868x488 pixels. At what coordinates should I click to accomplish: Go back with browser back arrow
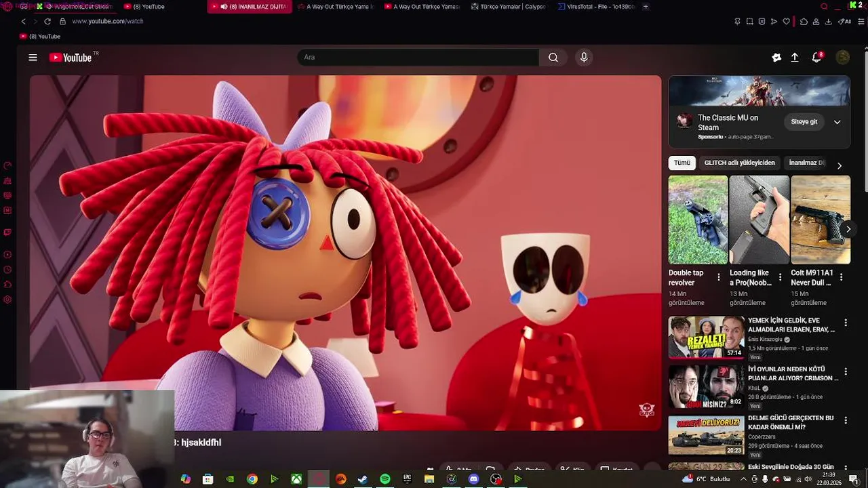23,22
